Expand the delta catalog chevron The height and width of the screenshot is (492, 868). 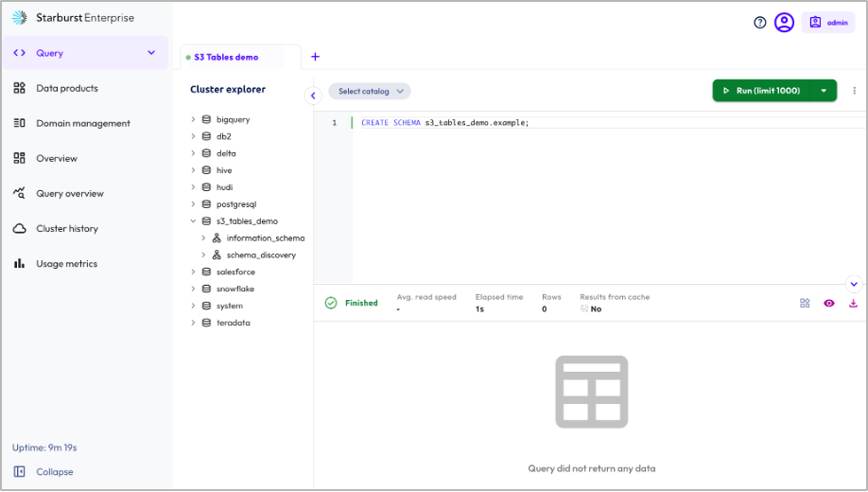tap(193, 153)
